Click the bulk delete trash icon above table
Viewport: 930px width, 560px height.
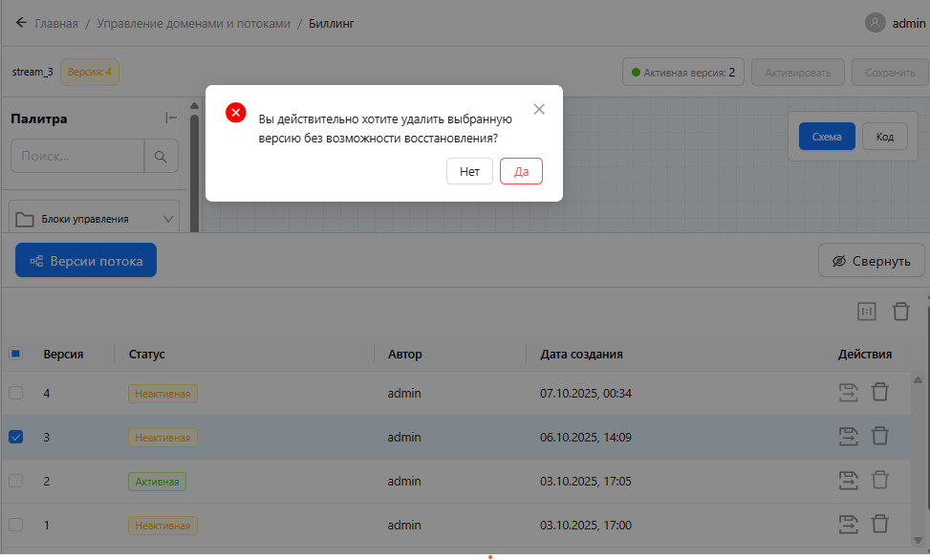[x=900, y=312]
